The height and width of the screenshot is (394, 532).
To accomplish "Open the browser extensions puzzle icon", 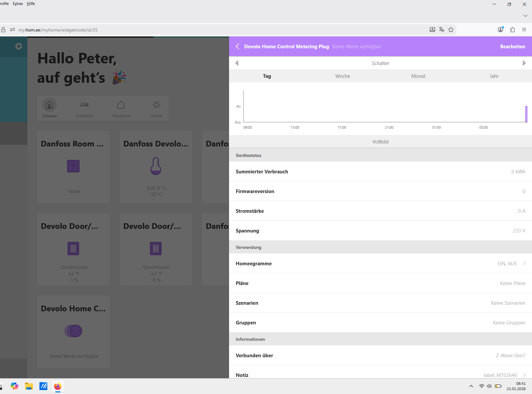I will point(512,30).
